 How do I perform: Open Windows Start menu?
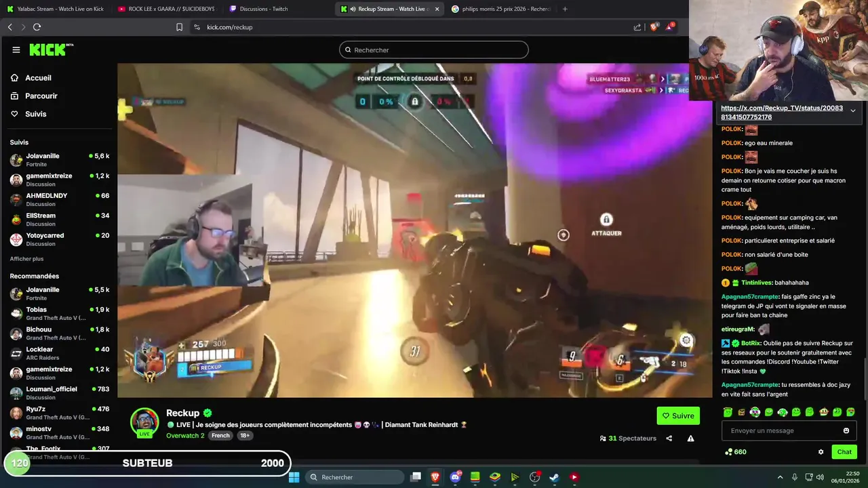pos(294,477)
